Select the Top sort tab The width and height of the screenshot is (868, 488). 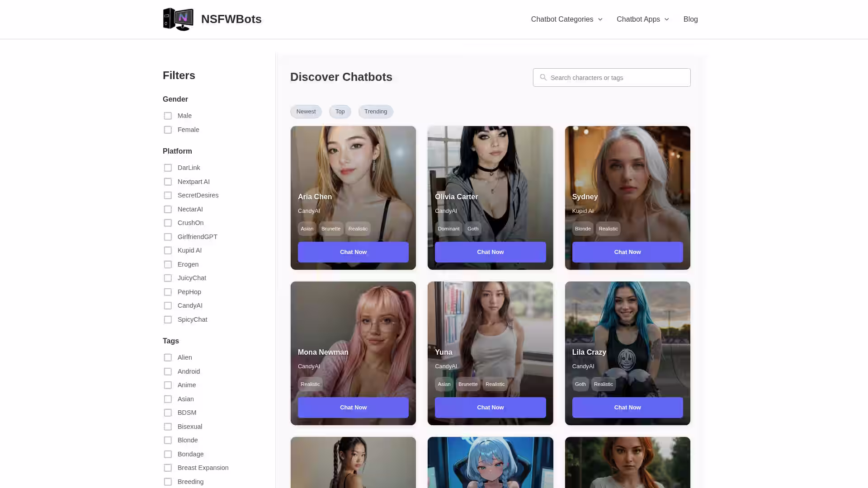click(x=340, y=112)
